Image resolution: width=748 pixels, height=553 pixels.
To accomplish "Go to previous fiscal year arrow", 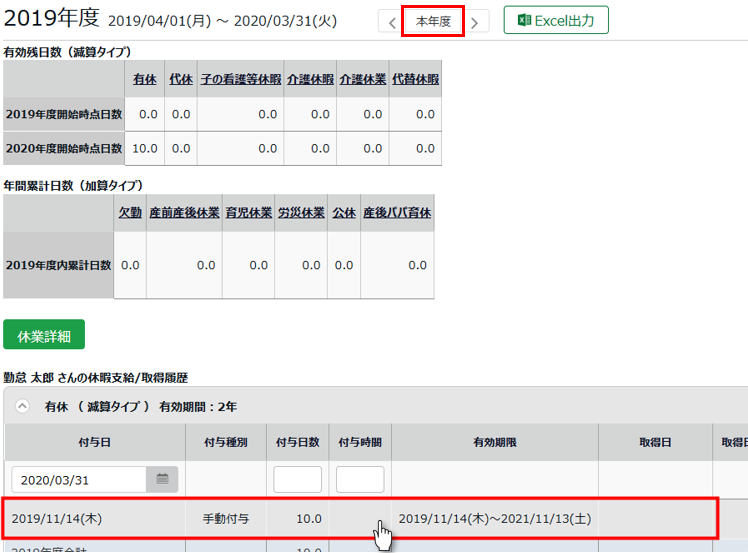I will (390, 22).
